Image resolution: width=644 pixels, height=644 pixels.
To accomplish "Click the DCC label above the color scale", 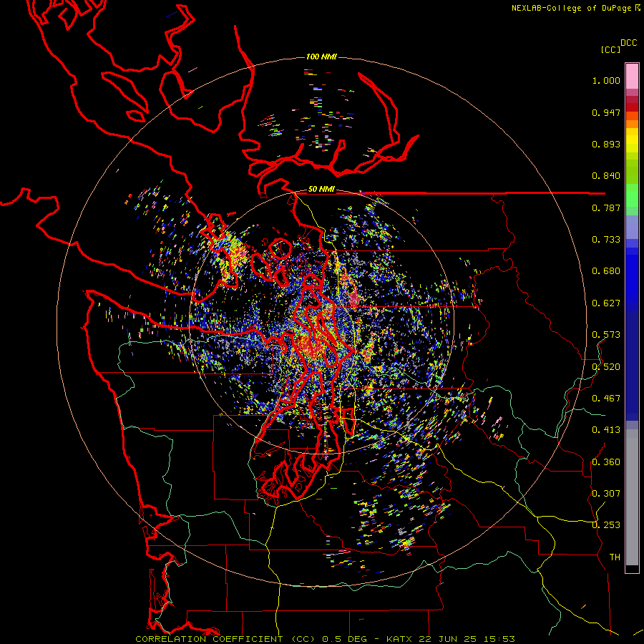I will [629, 43].
